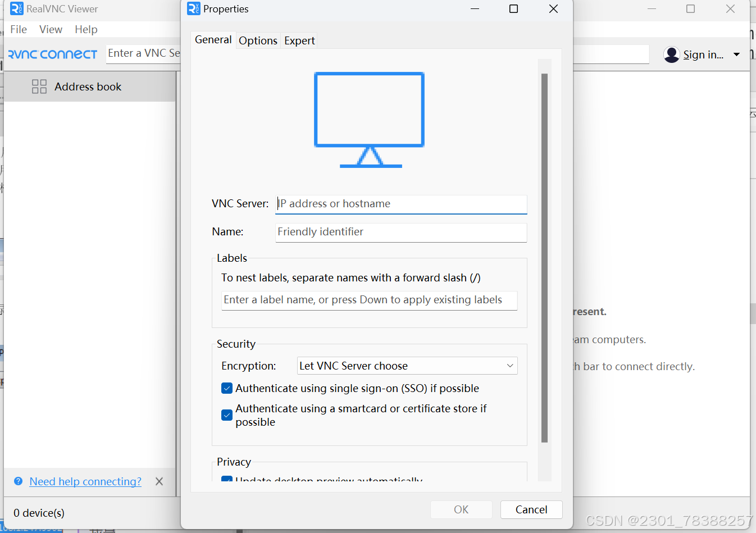756x533 pixels.
Task: Click the Cancel button
Action: click(531, 509)
